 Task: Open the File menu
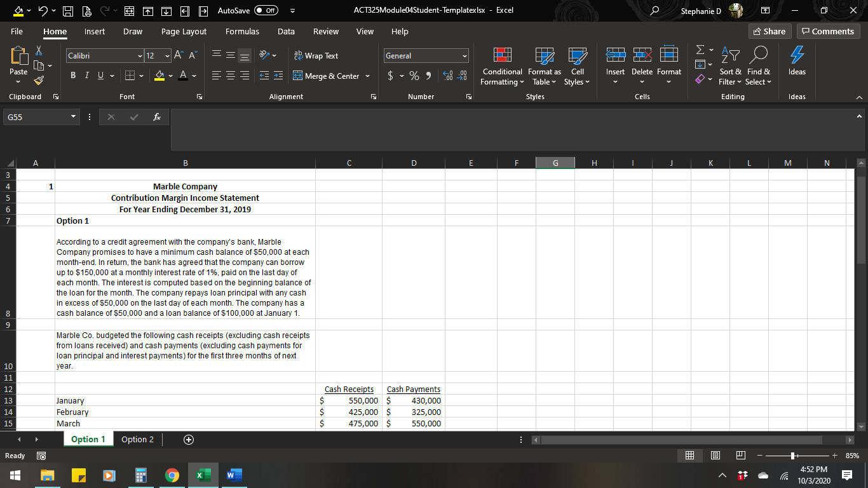coord(17,31)
